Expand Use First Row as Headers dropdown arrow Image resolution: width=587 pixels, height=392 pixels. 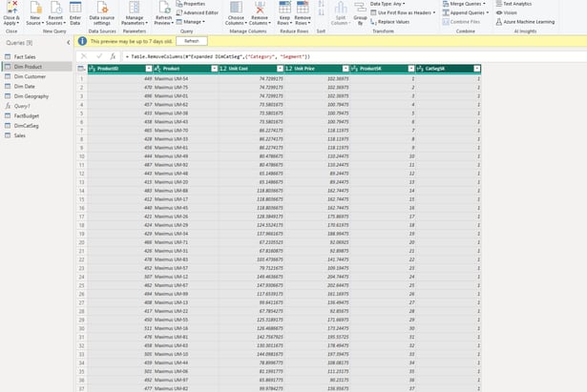pos(434,12)
